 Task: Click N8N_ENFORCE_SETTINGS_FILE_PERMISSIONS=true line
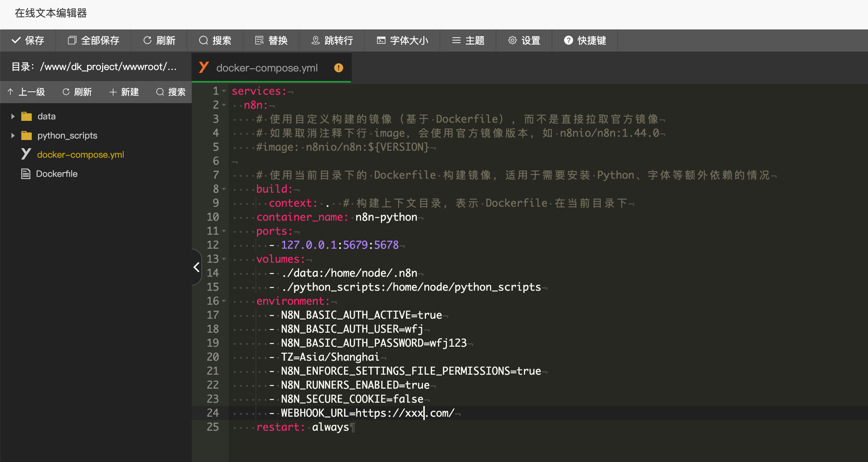pyautogui.click(x=411, y=371)
